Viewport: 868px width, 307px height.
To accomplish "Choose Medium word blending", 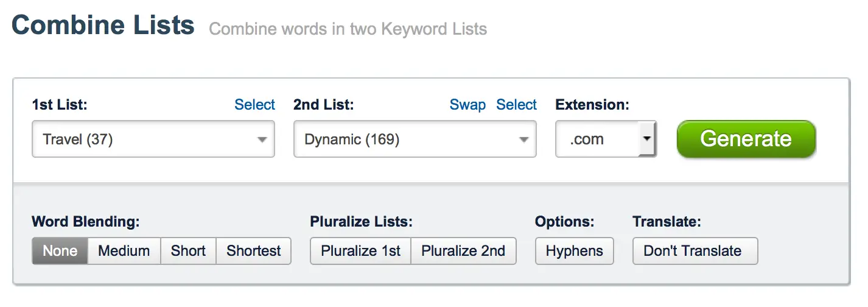I will [124, 251].
